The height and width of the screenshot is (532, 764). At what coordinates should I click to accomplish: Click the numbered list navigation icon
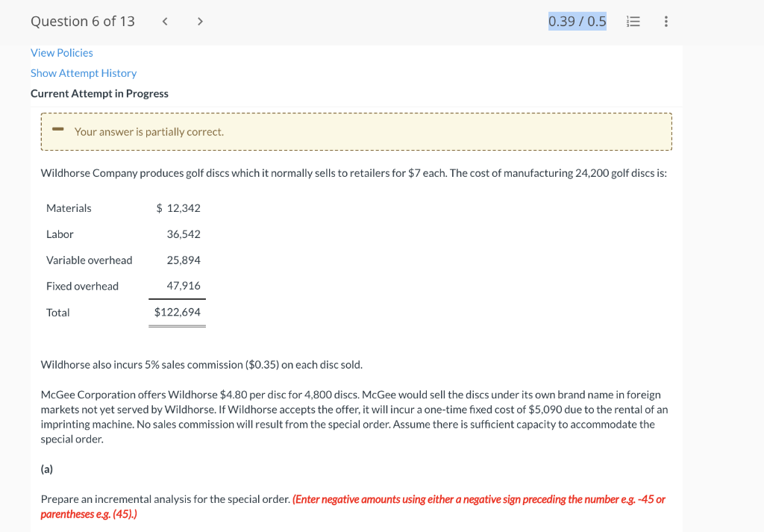pyautogui.click(x=633, y=21)
